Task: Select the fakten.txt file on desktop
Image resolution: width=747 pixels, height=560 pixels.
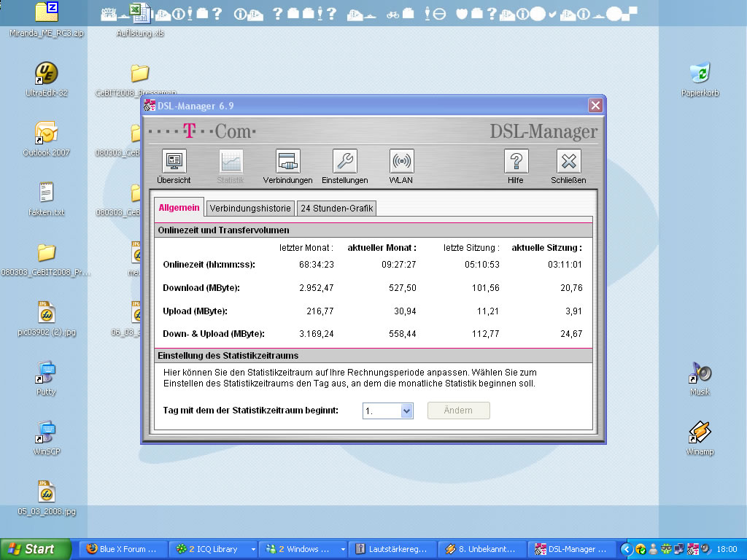Action: 47,193
